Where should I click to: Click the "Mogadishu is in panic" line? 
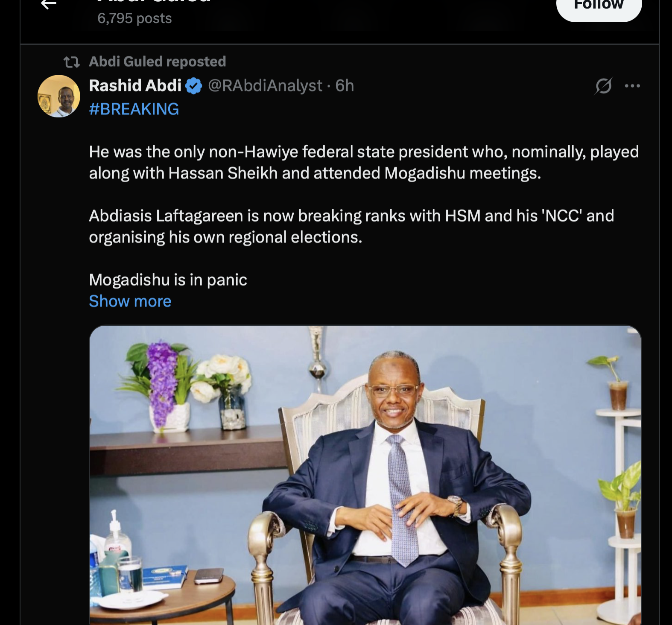pos(168,280)
